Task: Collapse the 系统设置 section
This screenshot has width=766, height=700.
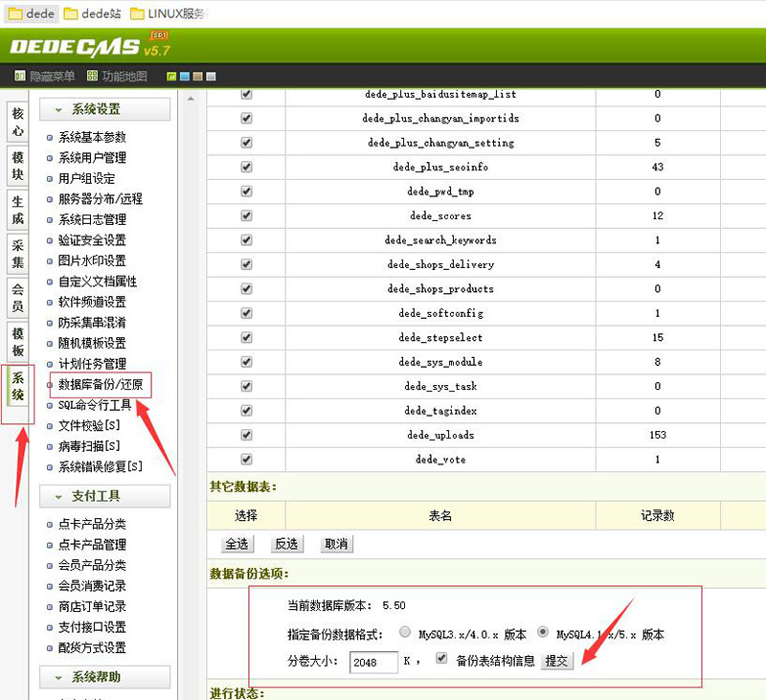Action: point(104,109)
